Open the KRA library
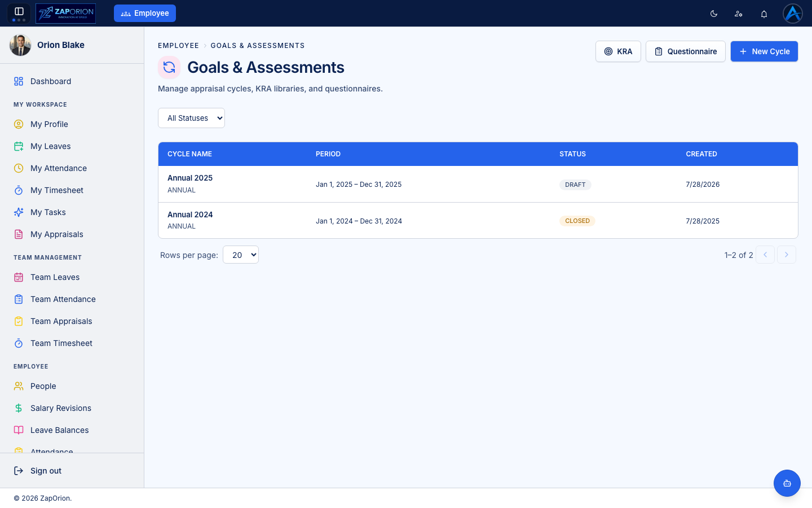 coord(618,51)
